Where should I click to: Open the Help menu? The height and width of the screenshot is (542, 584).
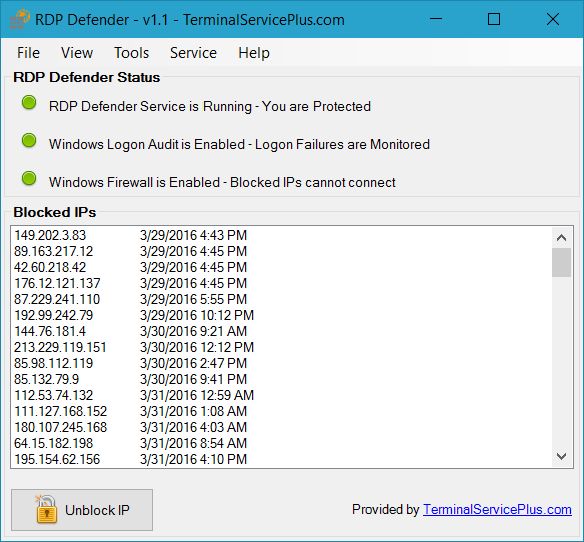(x=254, y=53)
